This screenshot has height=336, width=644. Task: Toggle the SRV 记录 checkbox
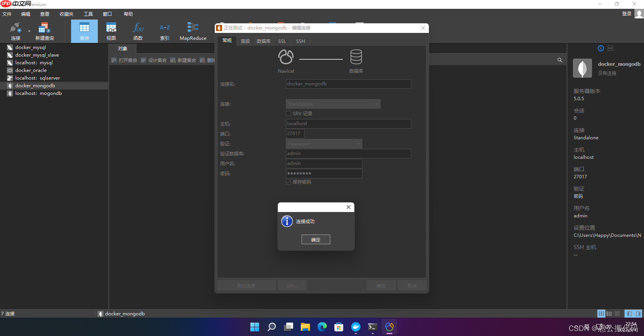289,114
